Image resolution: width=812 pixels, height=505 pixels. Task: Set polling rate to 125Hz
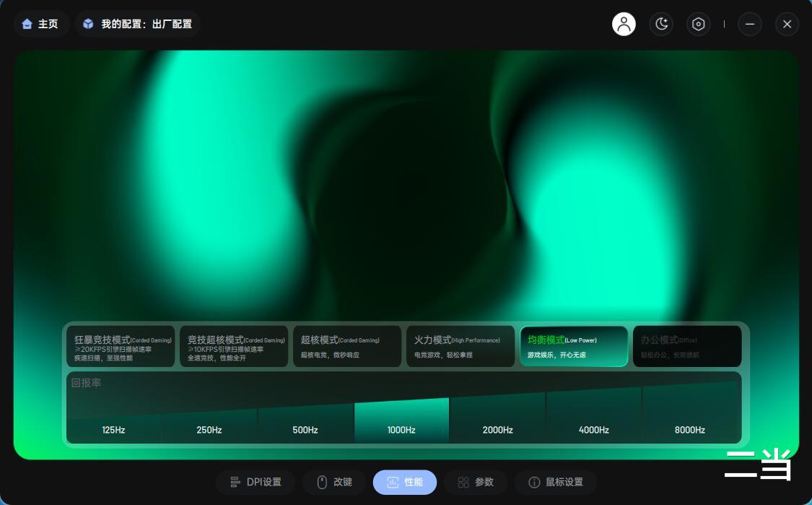[x=113, y=429]
